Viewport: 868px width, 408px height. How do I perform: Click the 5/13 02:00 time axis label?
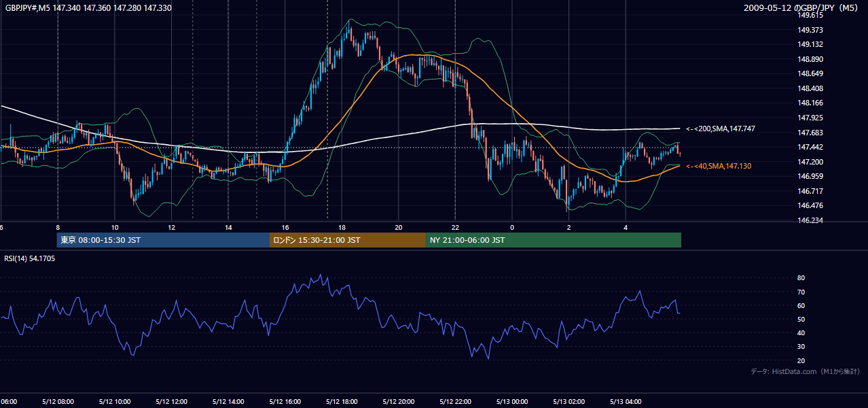(x=569, y=402)
